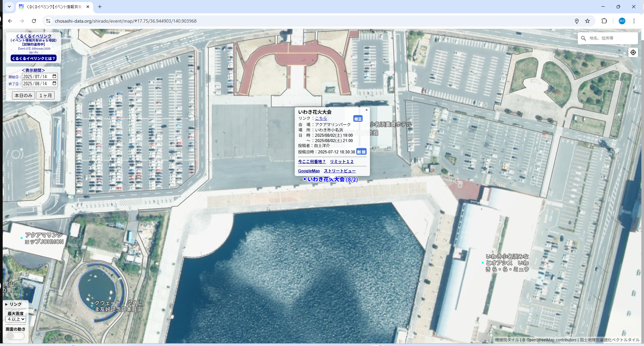
Task: Go forward to the next page
Action: [22, 21]
